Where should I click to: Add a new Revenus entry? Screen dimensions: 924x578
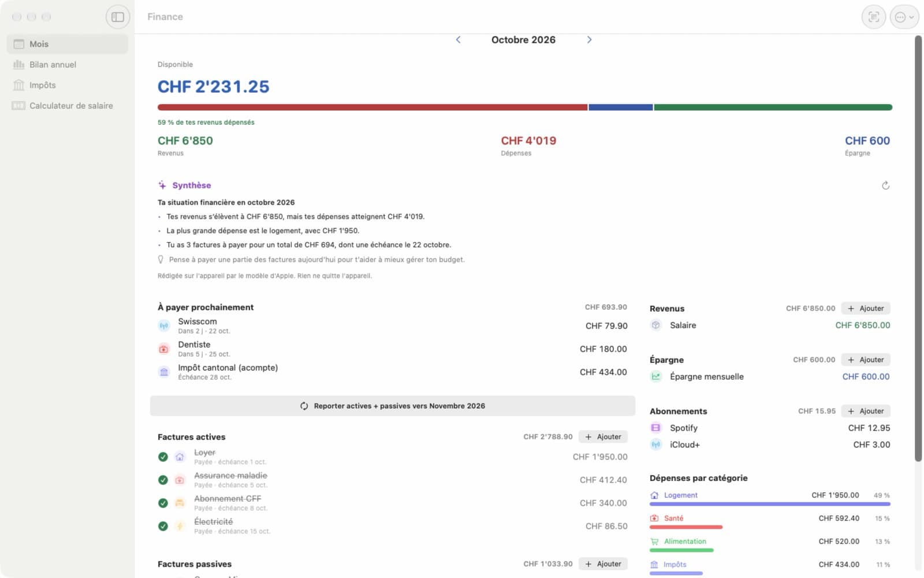(866, 309)
